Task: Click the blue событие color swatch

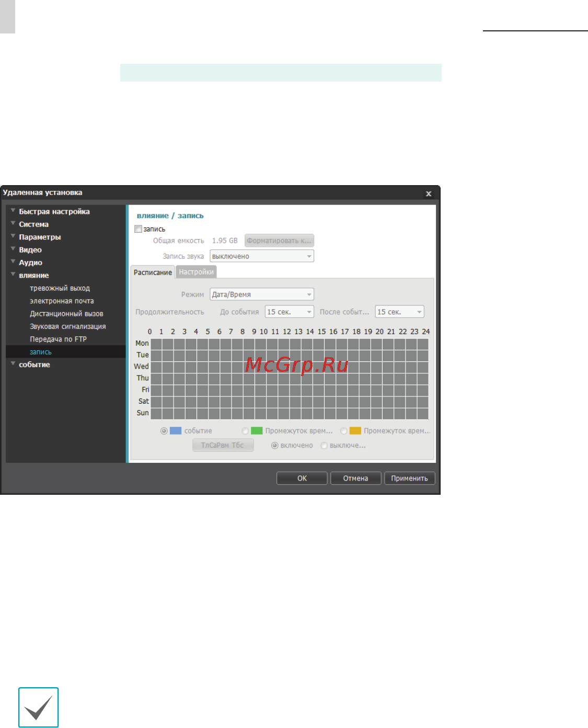Action: click(176, 431)
